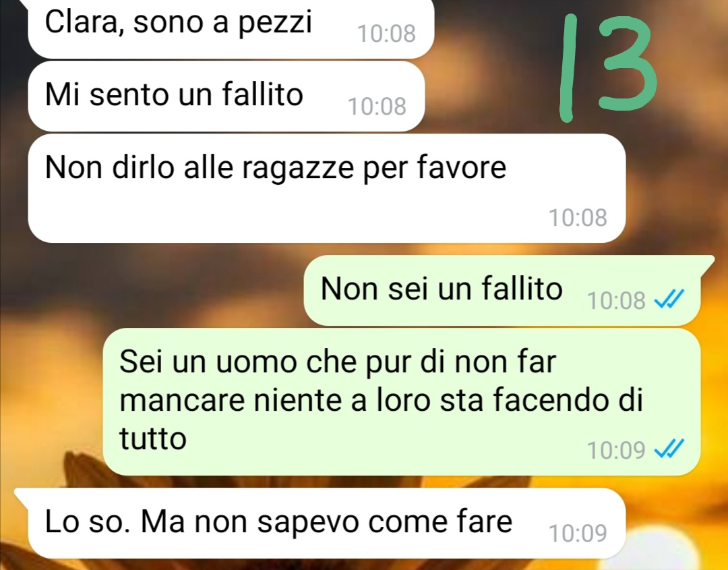Select the sent 'Non sei un fallito' bubble

coord(502,290)
